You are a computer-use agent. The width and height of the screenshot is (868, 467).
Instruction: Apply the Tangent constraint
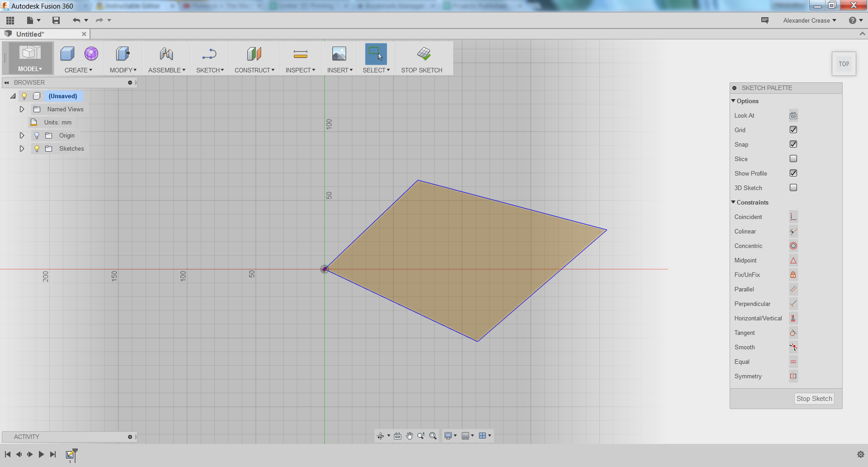(793, 333)
